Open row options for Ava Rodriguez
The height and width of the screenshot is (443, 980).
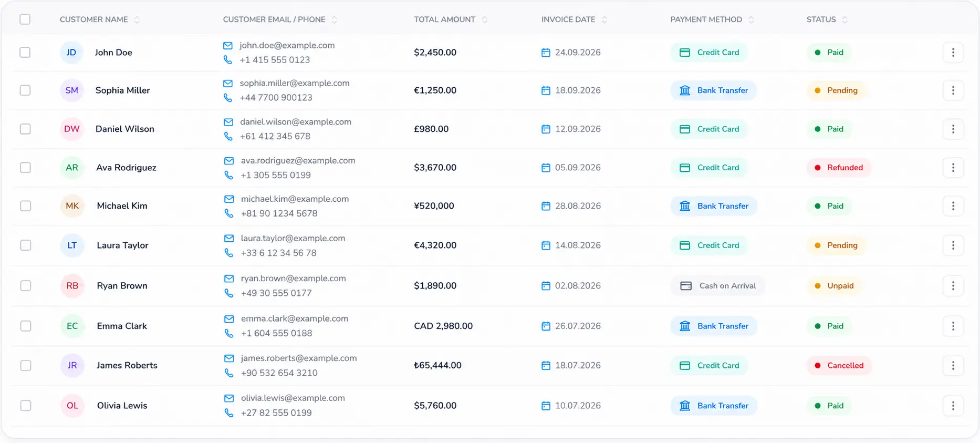point(953,168)
